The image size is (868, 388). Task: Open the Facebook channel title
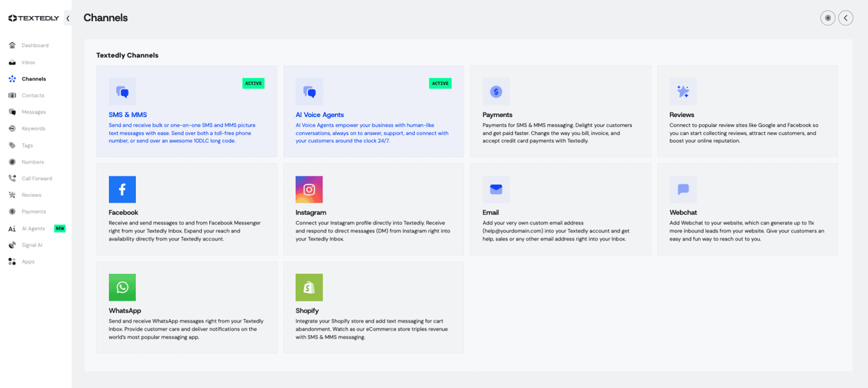[123, 213]
